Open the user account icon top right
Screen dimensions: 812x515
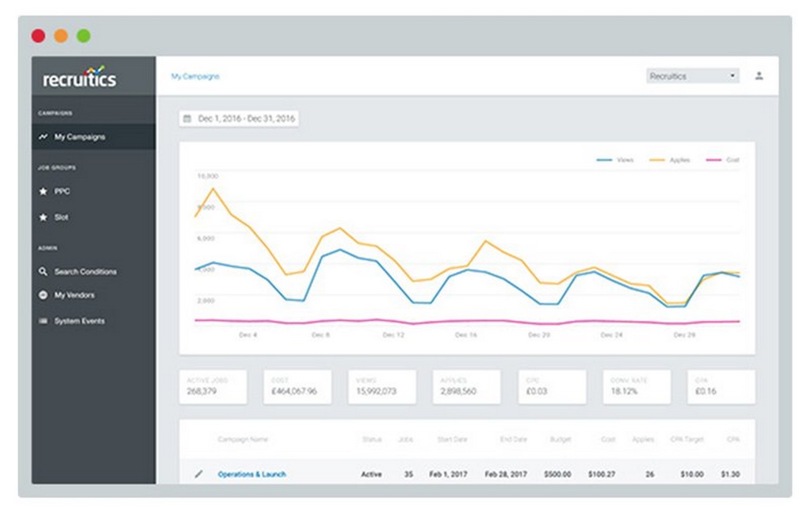tap(760, 75)
